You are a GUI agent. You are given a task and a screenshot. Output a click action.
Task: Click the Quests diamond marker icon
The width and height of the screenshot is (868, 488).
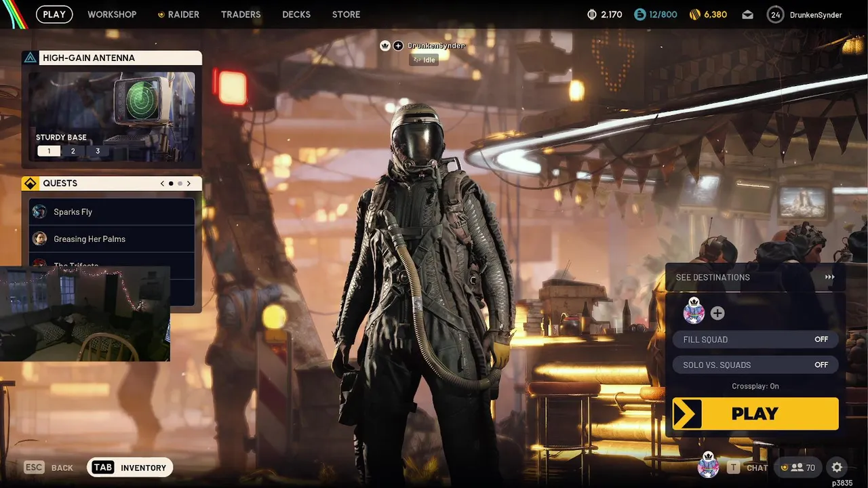pos(31,183)
